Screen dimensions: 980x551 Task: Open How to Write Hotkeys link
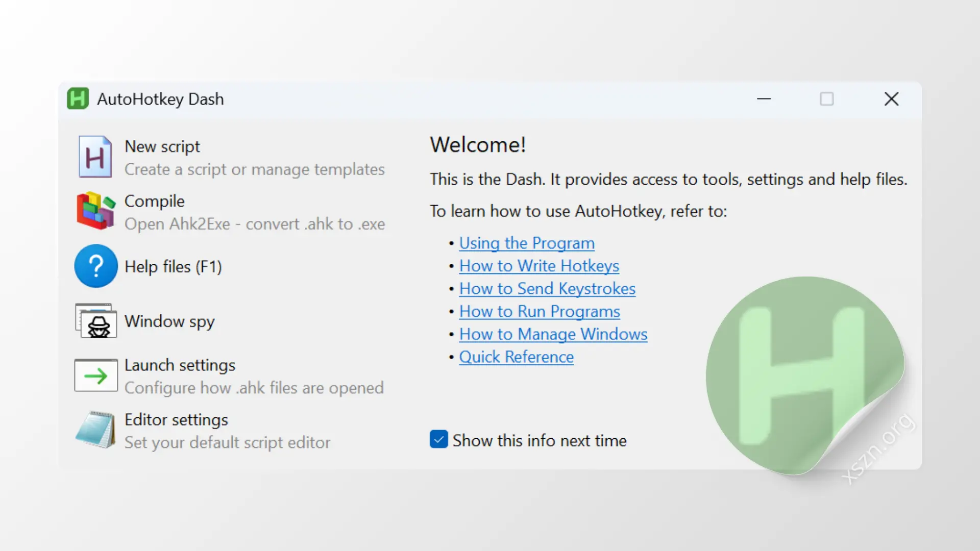[x=539, y=266]
